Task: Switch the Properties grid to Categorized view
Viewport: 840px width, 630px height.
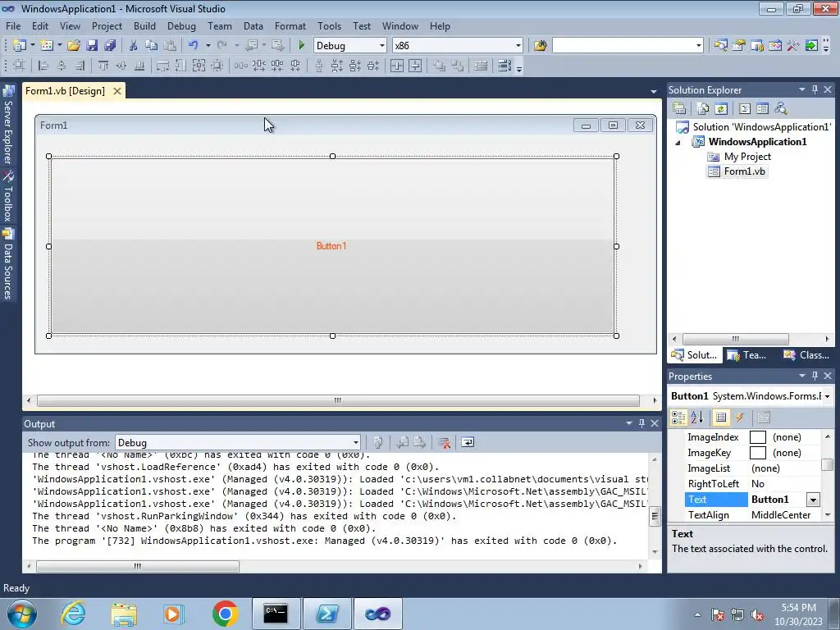Action: 678,418
